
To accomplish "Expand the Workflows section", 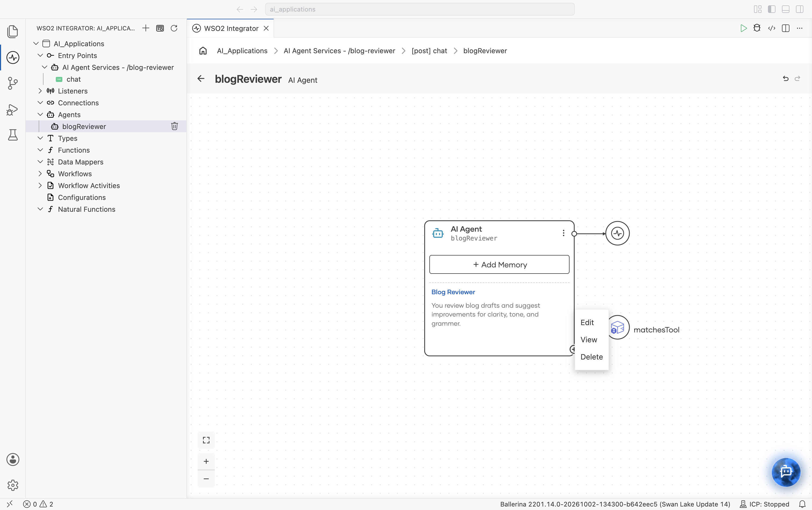I will [40, 173].
